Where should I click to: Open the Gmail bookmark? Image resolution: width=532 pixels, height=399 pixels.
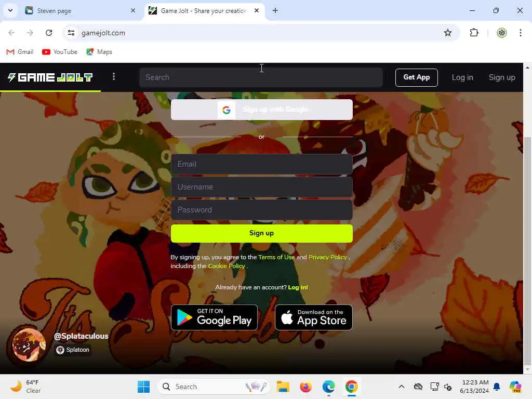click(x=20, y=52)
